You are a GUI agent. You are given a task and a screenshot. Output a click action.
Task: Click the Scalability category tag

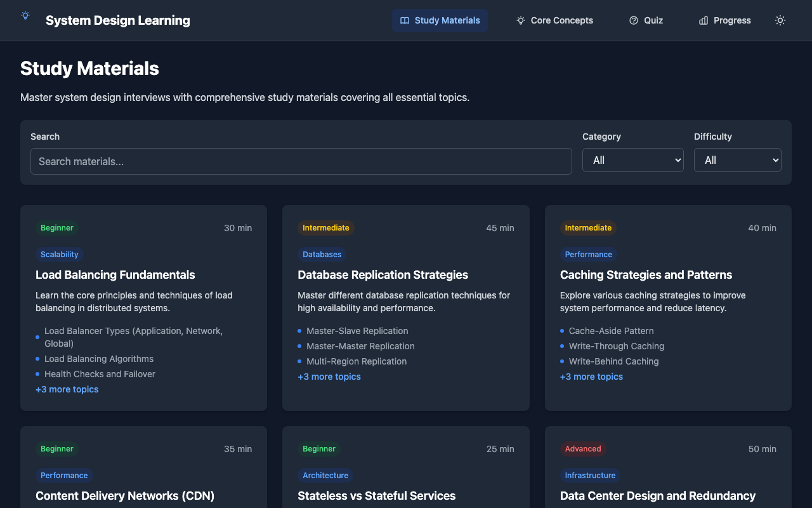click(x=60, y=254)
